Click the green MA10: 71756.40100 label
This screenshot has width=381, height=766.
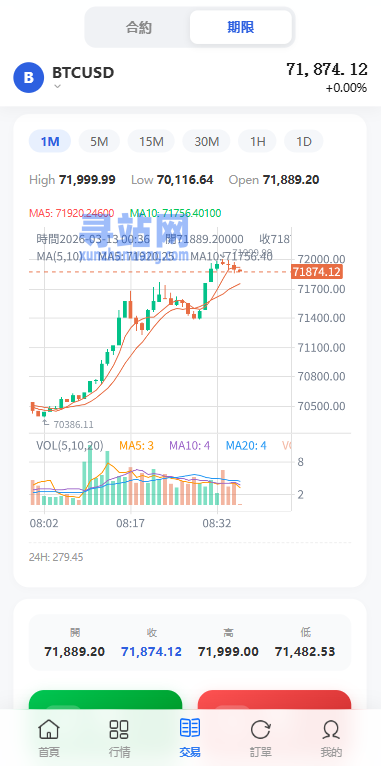point(175,213)
